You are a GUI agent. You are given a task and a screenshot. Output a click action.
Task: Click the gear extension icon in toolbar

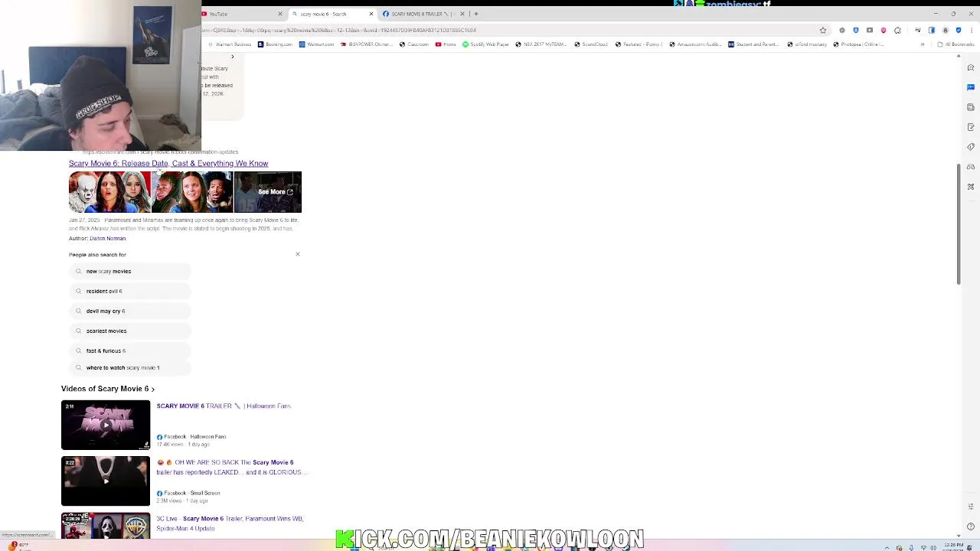click(842, 31)
